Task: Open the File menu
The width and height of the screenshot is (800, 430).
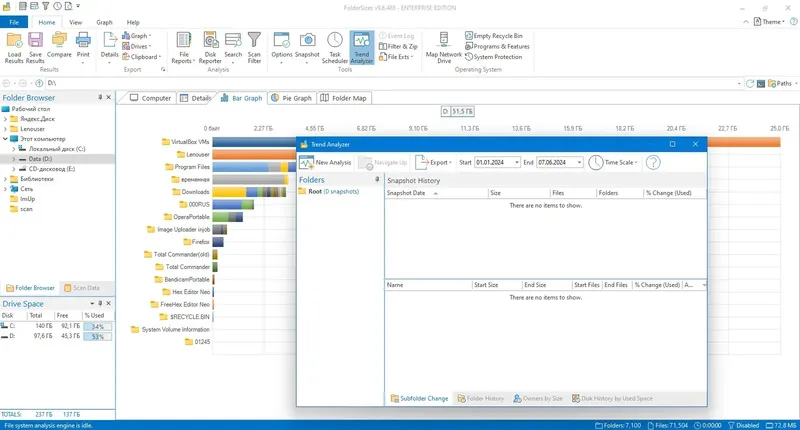Action: (14, 22)
